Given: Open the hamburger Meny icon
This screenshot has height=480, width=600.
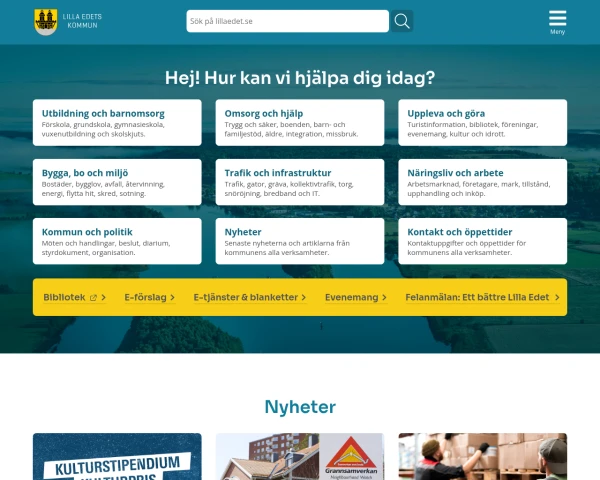Looking at the screenshot, I should [x=558, y=18].
